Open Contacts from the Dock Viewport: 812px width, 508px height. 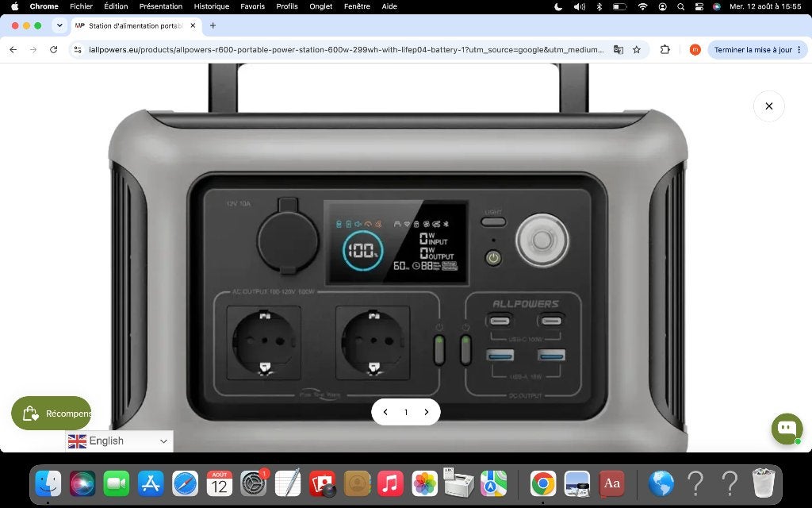point(356,483)
